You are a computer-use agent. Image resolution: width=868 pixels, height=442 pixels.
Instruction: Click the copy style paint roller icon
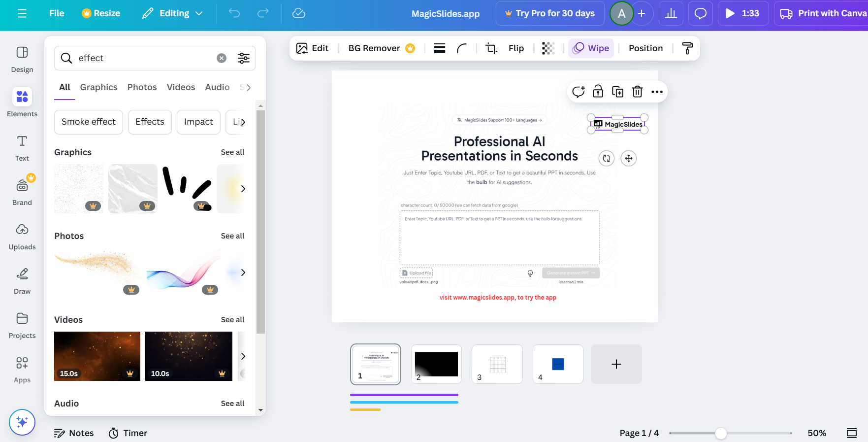687,48
